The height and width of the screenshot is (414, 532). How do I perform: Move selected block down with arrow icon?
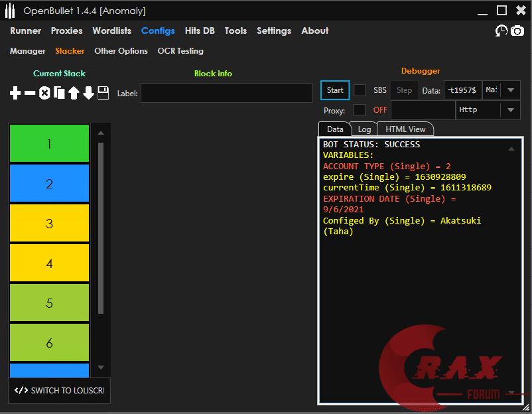pos(88,93)
